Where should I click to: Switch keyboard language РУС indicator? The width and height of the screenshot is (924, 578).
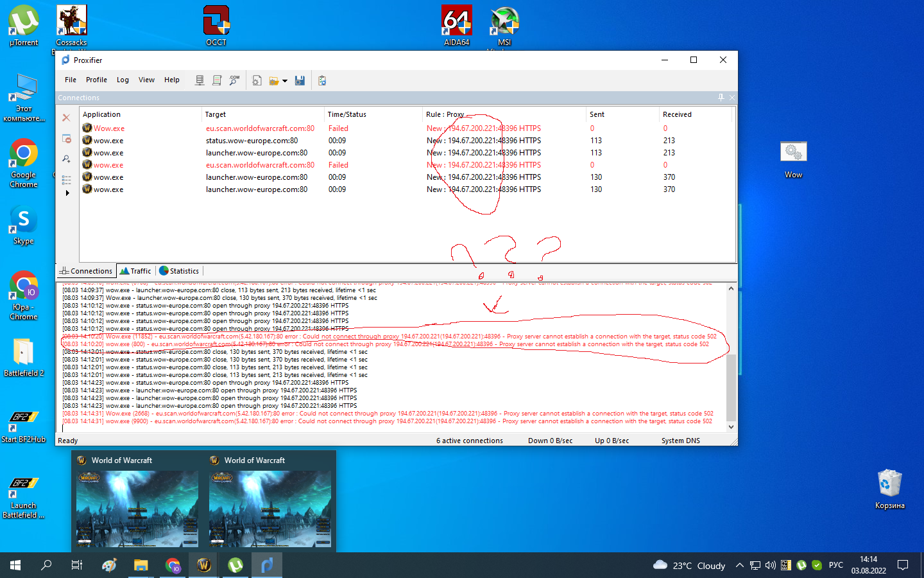click(x=836, y=565)
